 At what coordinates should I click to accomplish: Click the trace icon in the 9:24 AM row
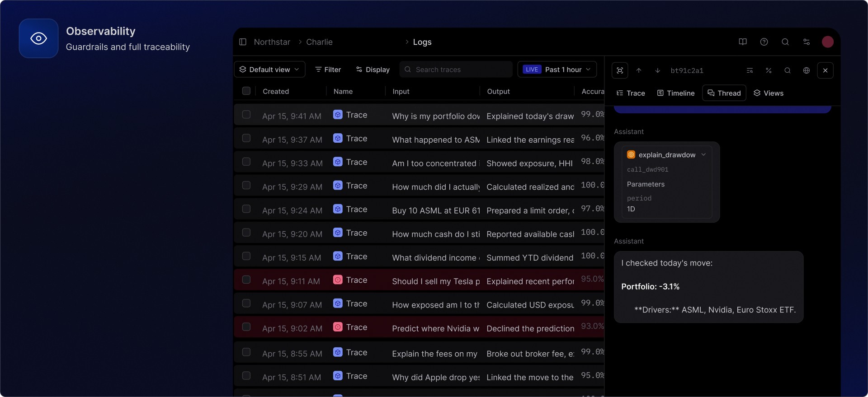(x=338, y=209)
